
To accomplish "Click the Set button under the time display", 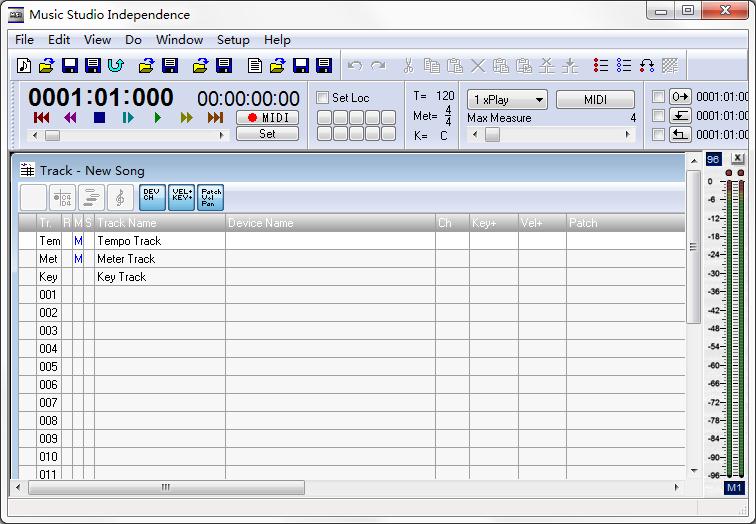I will [x=267, y=134].
